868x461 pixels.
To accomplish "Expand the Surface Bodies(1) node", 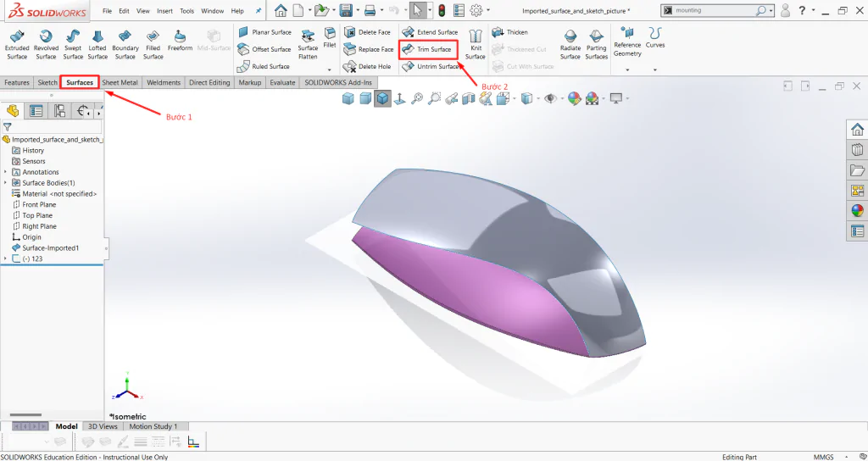I will 6,183.
